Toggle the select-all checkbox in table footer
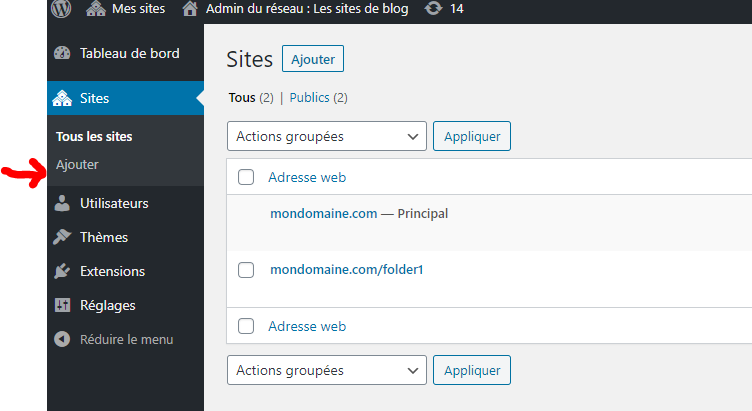 [246, 326]
